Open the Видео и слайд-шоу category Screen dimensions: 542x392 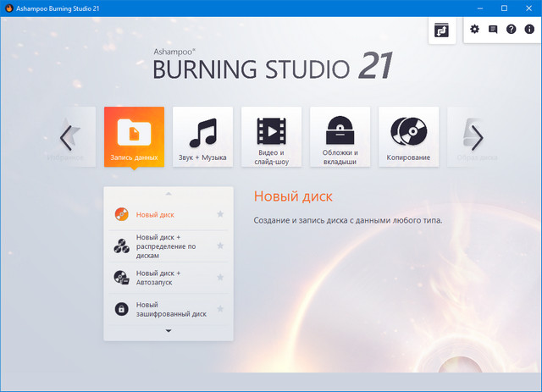tap(272, 136)
